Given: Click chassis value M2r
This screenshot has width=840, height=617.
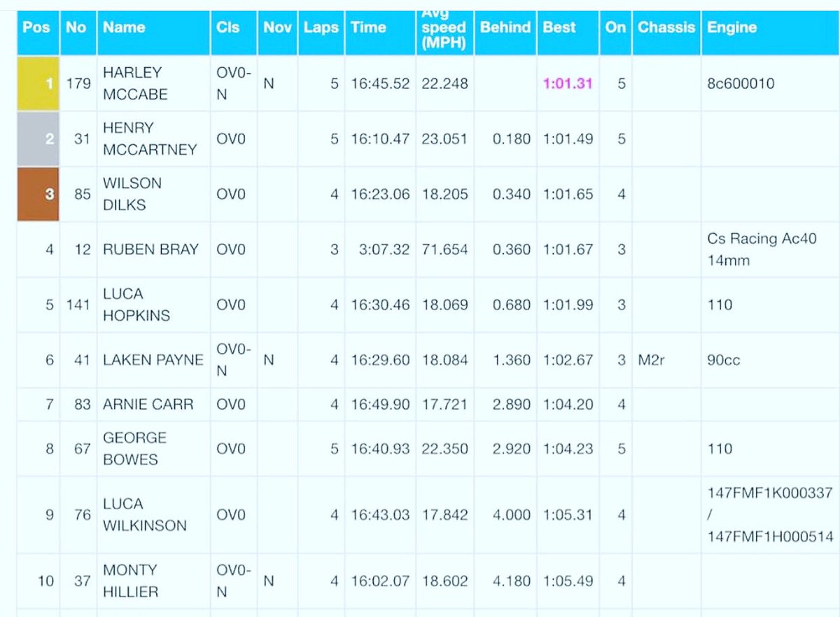Looking at the screenshot, I should point(652,360).
